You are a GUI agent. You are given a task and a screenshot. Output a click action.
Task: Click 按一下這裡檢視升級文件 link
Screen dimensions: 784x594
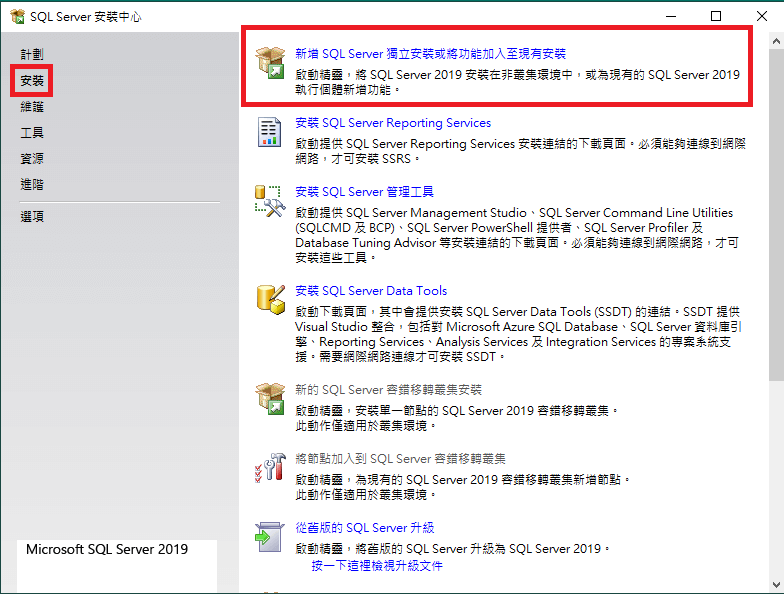[377, 565]
